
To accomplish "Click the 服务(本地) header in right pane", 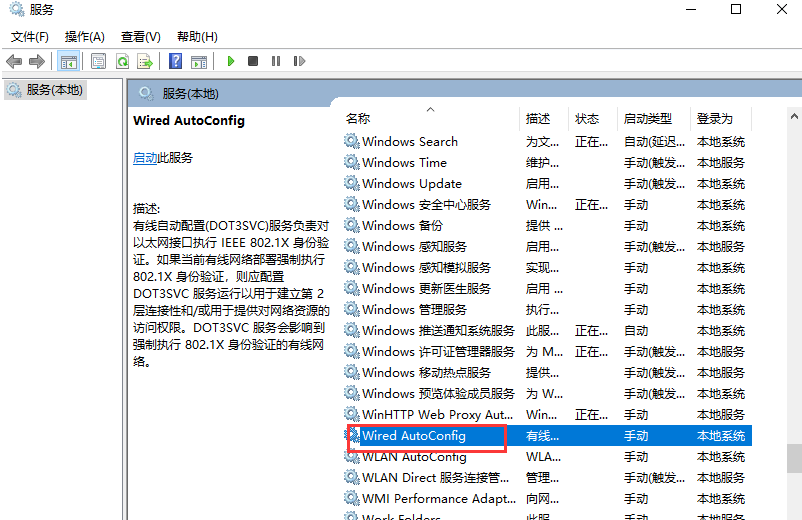I will click(190, 94).
